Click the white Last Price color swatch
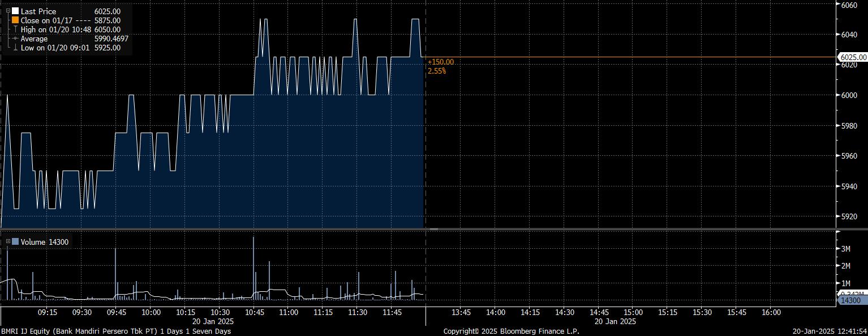Screen dimensions: 868x336 click(15, 11)
